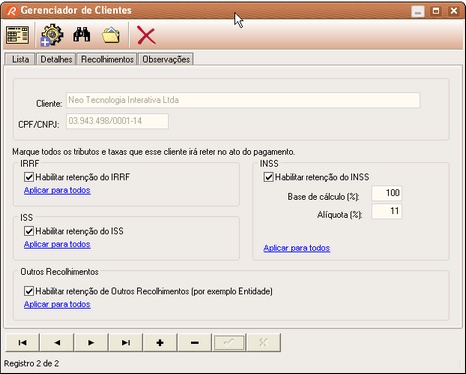The image size is (466, 374).
Task: Click Aplicar para todos under IRRF
Action: click(x=57, y=190)
